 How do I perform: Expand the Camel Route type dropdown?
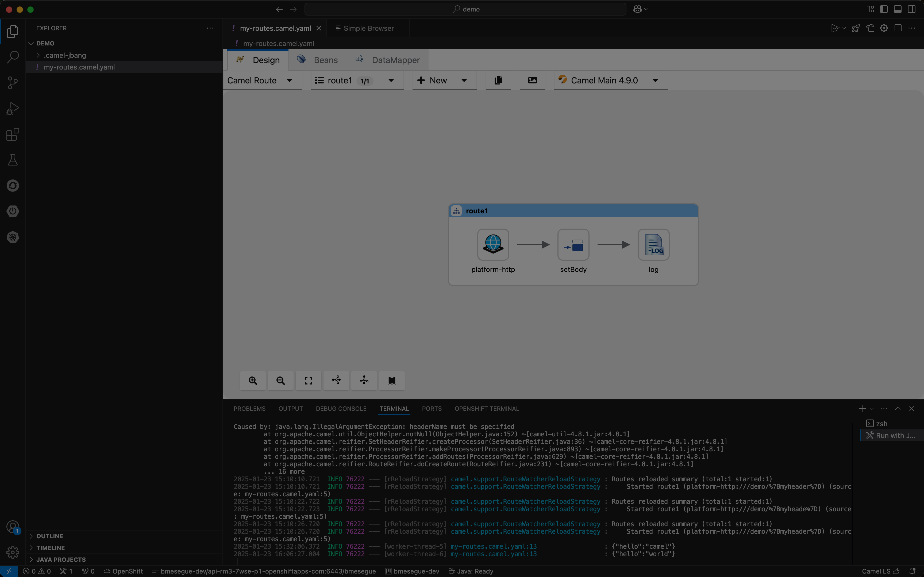coord(290,80)
